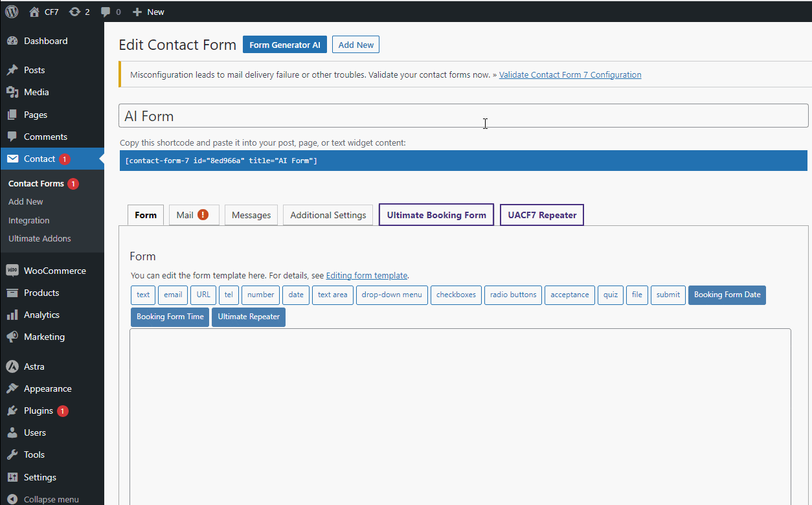812x505 pixels.
Task: Click the Dashboard gauge icon
Action: click(12, 41)
